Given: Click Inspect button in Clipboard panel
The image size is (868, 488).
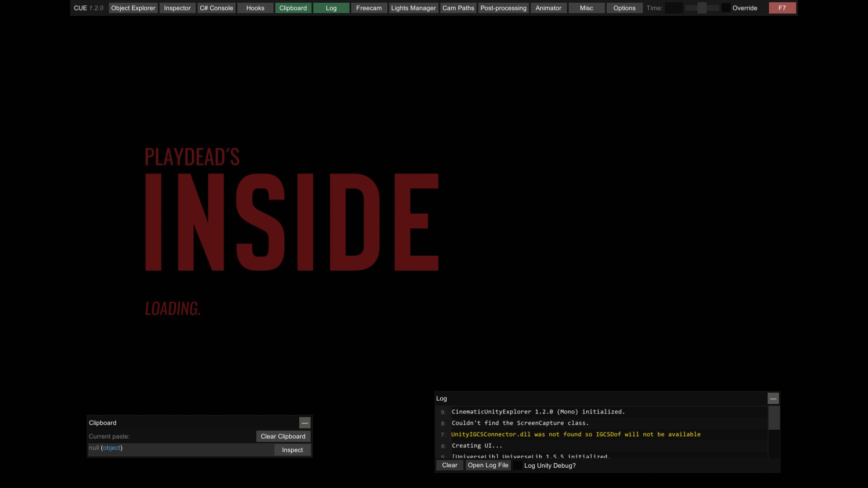Looking at the screenshot, I should 292,450.
